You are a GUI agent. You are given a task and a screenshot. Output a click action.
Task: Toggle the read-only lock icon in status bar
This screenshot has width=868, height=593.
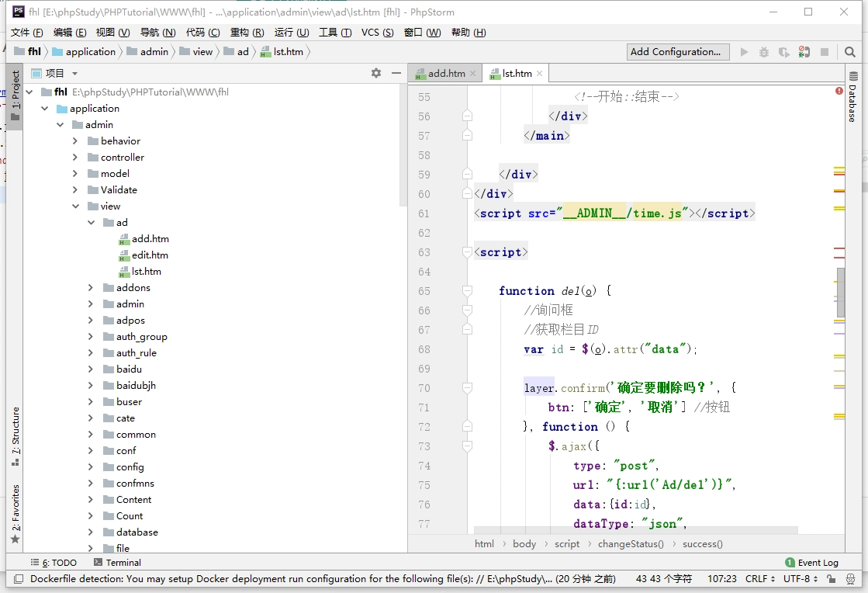pos(831,579)
